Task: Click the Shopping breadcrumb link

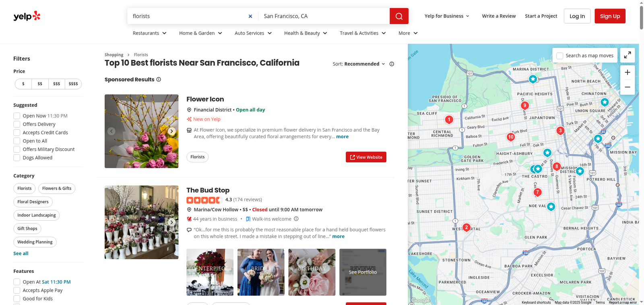Action: point(114,55)
